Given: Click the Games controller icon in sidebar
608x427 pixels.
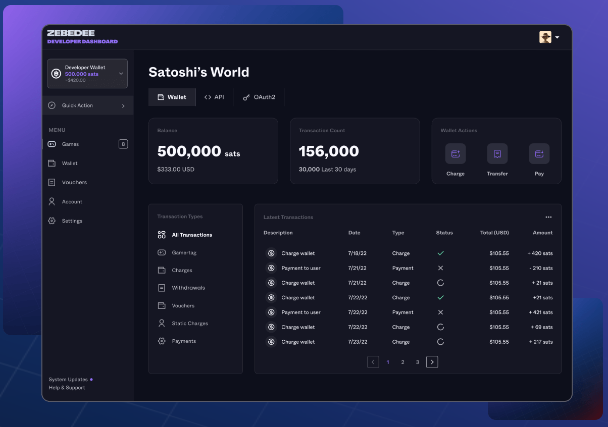Looking at the screenshot, I should [52, 144].
